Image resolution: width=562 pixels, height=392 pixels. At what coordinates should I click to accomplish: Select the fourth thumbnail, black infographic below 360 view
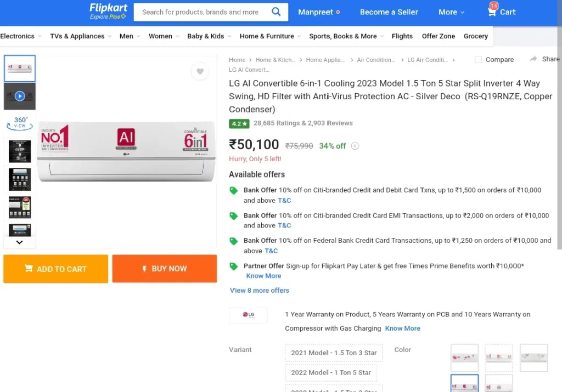[x=20, y=151]
